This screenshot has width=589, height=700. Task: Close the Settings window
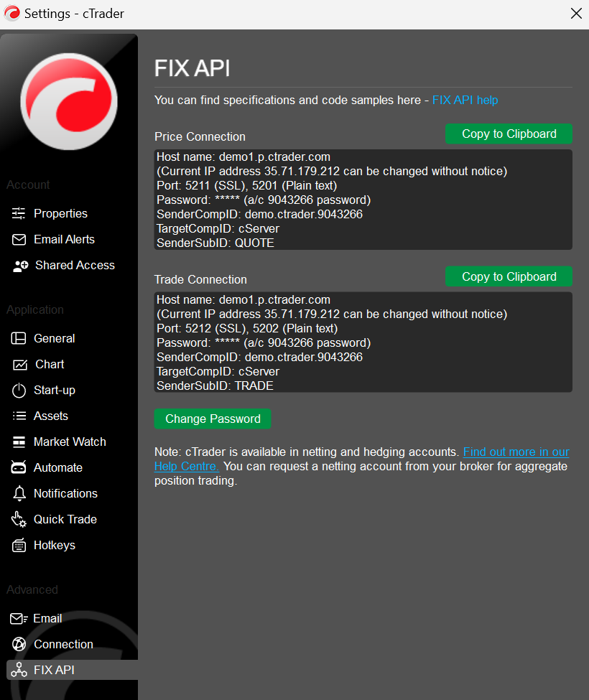click(576, 14)
